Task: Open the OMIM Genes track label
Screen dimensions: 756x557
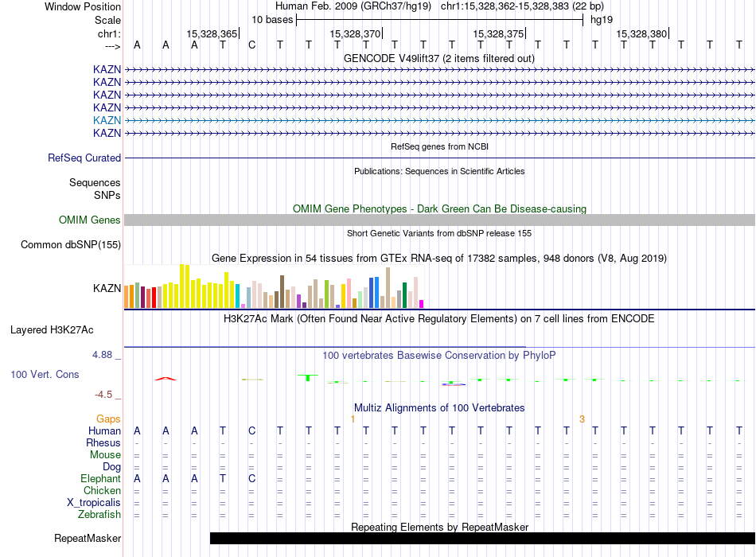Action: pos(90,220)
